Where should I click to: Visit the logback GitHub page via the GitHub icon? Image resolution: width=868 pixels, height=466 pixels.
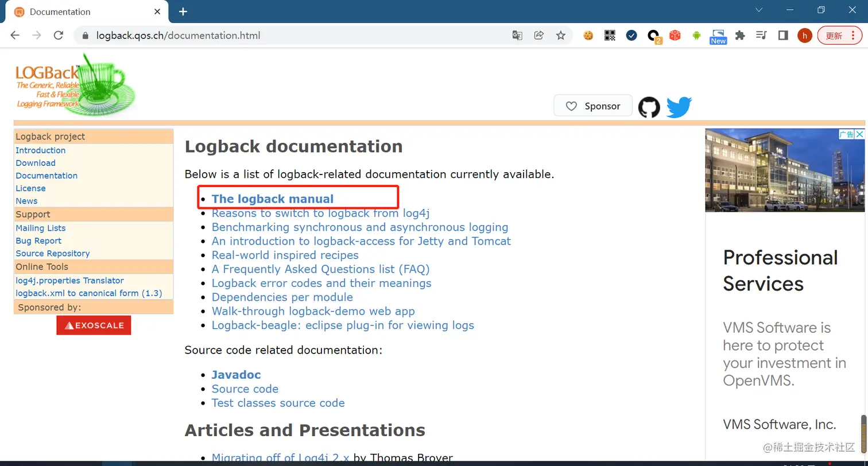tap(649, 107)
